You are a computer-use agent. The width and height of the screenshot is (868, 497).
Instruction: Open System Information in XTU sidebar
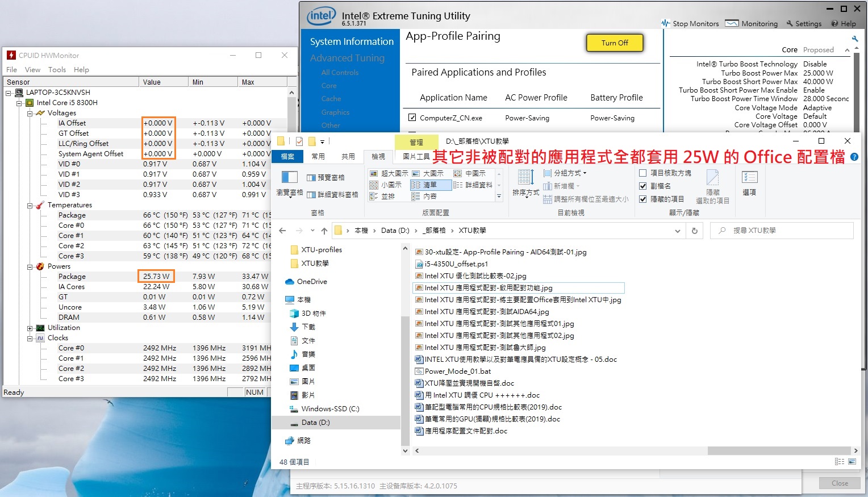(x=352, y=41)
